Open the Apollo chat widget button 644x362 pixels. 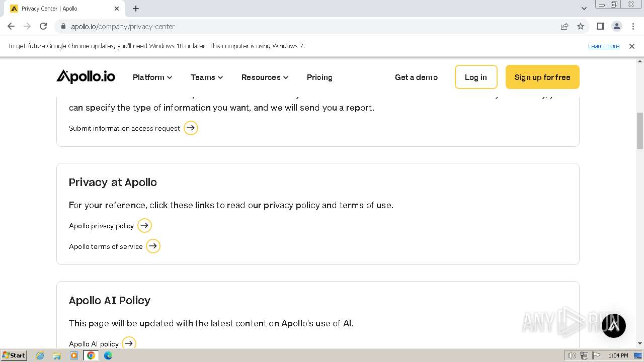click(x=613, y=325)
